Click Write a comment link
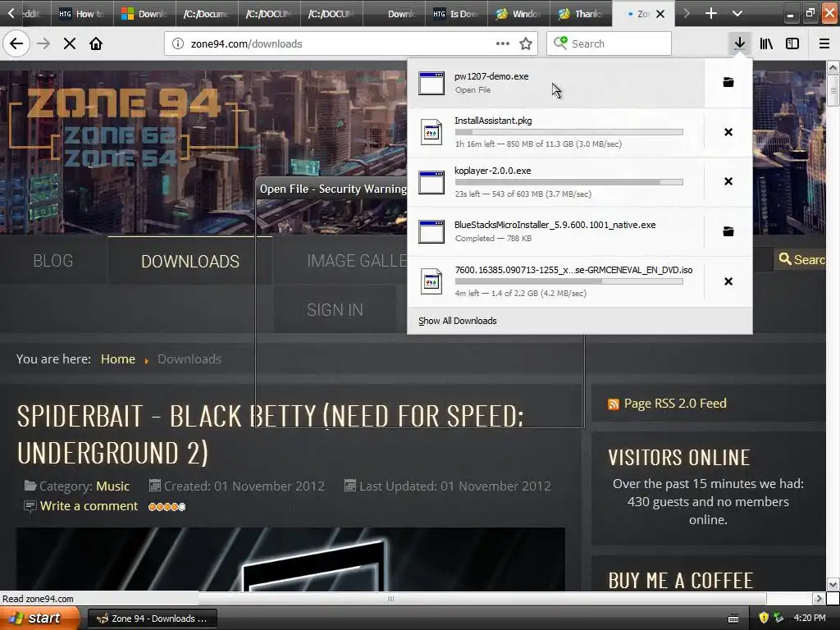 [89, 505]
